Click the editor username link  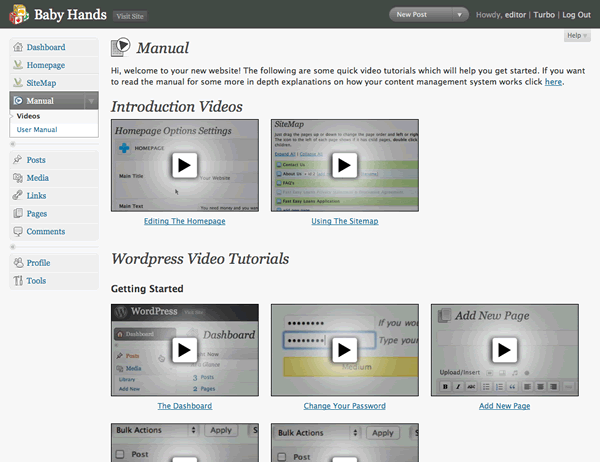(515, 15)
